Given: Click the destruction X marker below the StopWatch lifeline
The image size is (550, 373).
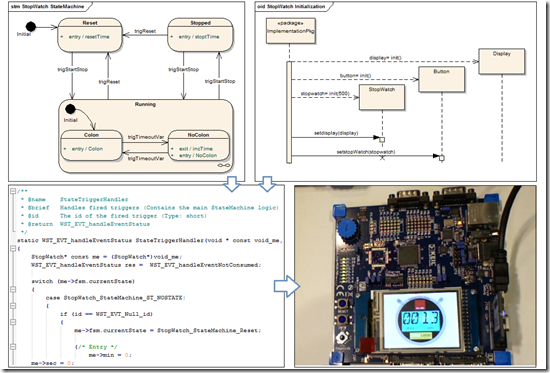Looking at the screenshot, I should coord(382,158).
